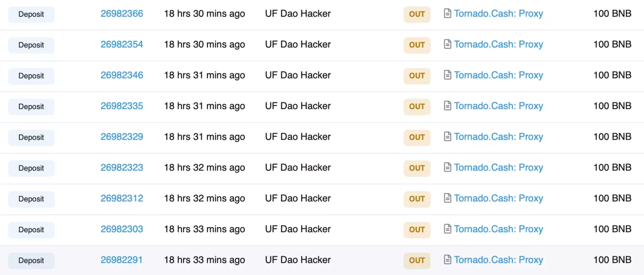The width and height of the screenshot is (644, 275).
Task: Click contract file icon in block 26982312 row
Action: point(447,198)
